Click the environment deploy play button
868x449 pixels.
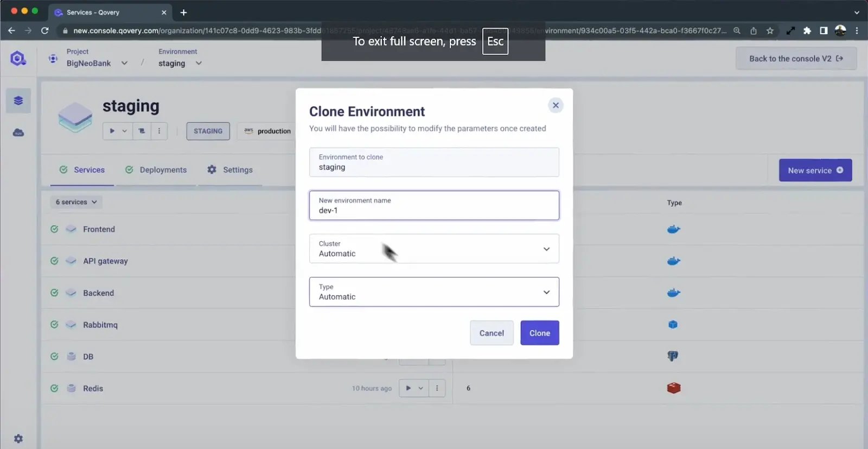[x=112, y=131]
